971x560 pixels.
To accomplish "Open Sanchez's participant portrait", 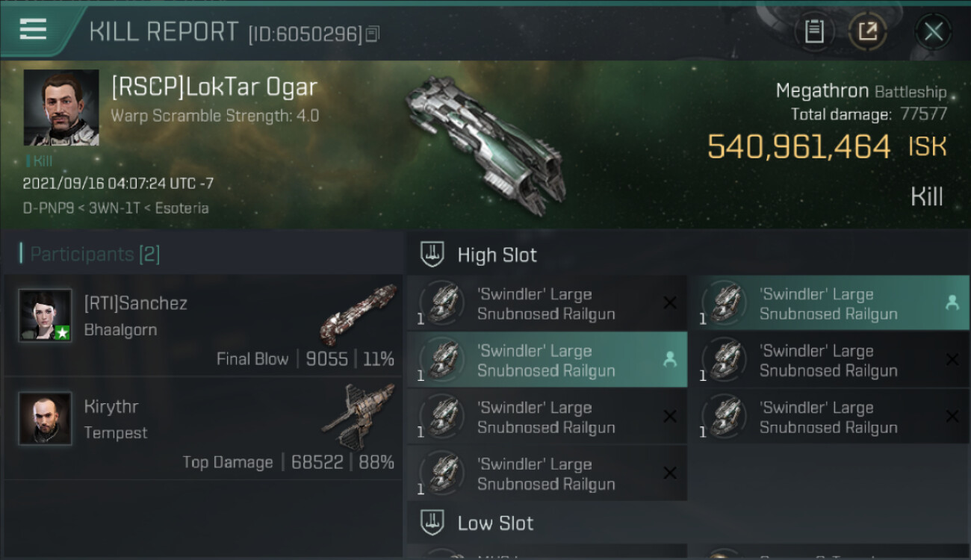I will click(46, 315).
